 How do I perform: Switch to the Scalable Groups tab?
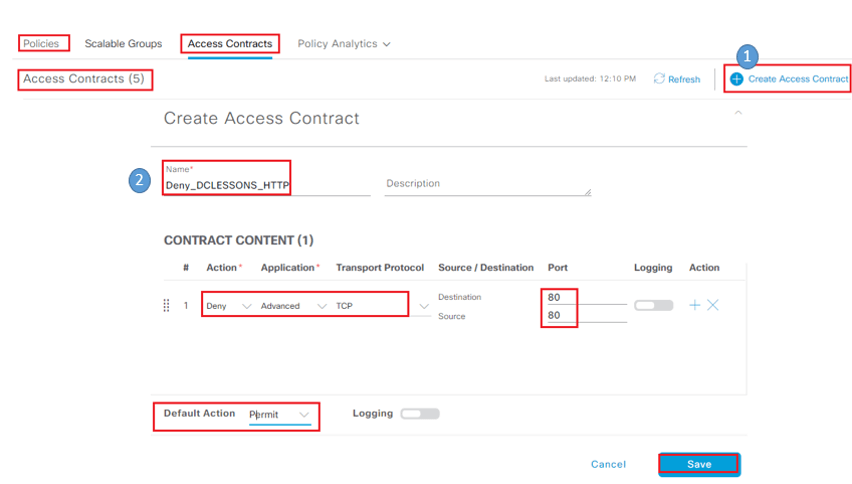tap(123, 44)
